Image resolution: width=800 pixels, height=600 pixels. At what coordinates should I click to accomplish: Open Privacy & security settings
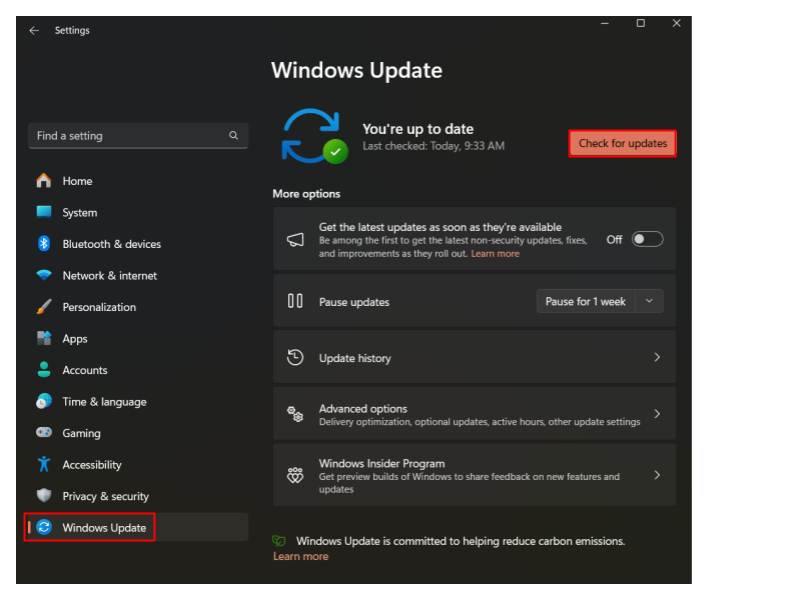pyautogui.click(x=138, y=496)
